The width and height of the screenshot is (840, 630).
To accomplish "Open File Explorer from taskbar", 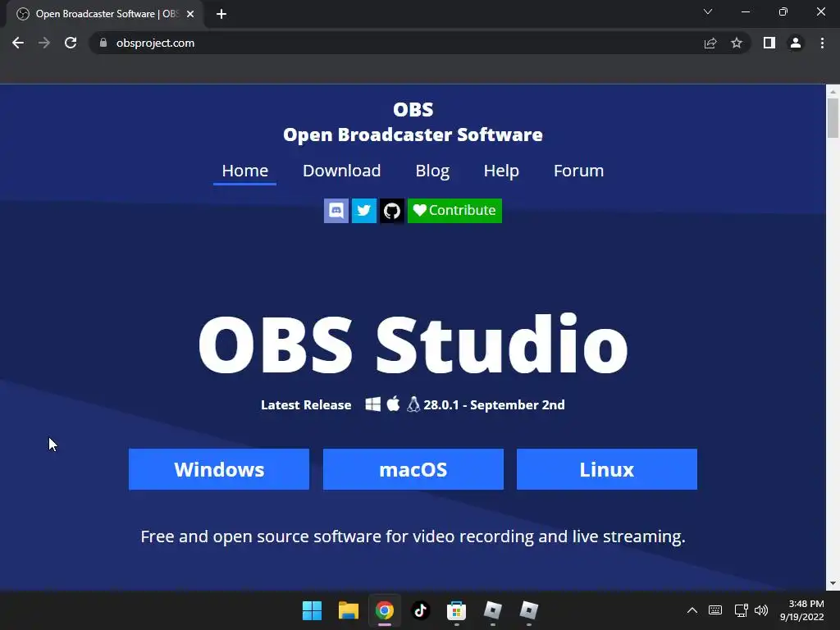I will [348, 610].
